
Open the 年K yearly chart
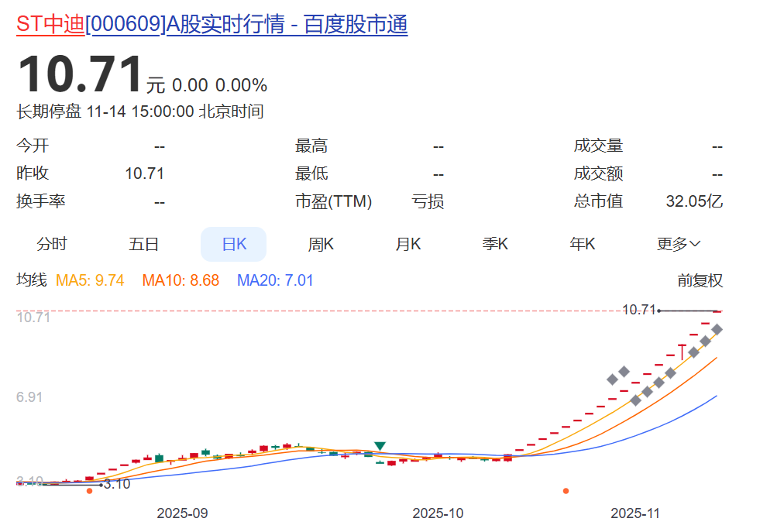point(582,243)
